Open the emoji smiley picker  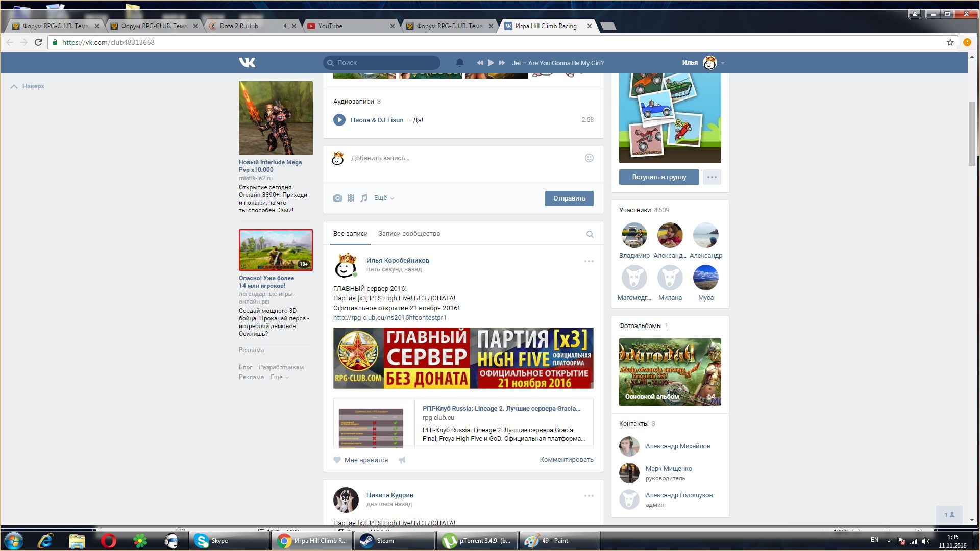click(589, 158)
